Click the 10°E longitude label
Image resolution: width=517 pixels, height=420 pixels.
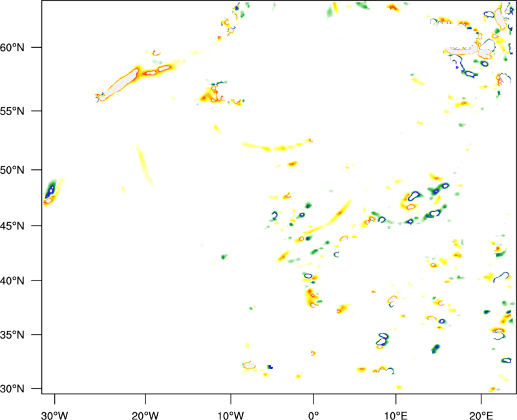coord(396,415)
